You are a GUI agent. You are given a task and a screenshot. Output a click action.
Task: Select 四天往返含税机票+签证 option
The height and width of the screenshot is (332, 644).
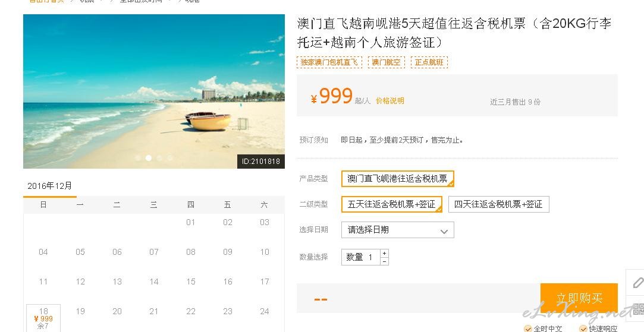pos(498,204)
